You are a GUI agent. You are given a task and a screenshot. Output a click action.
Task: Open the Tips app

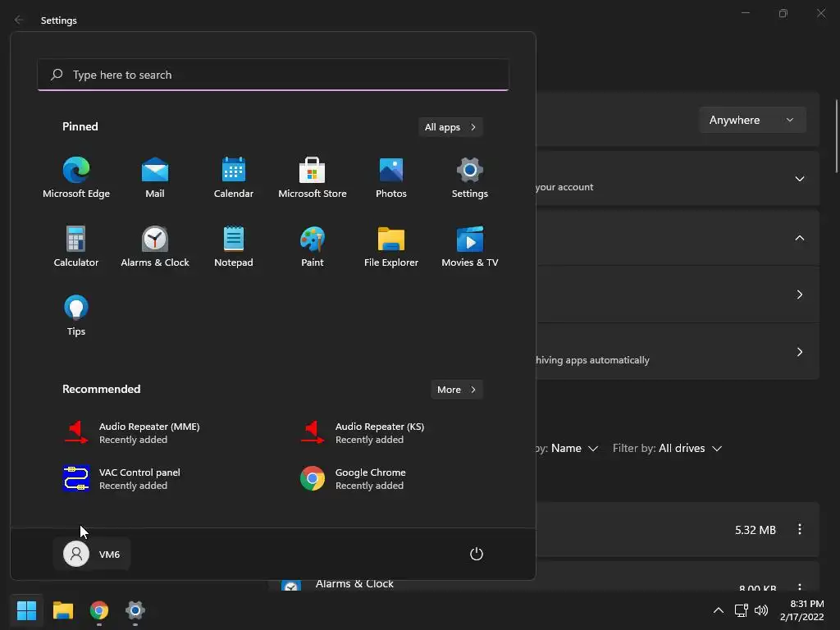[76, 315]
